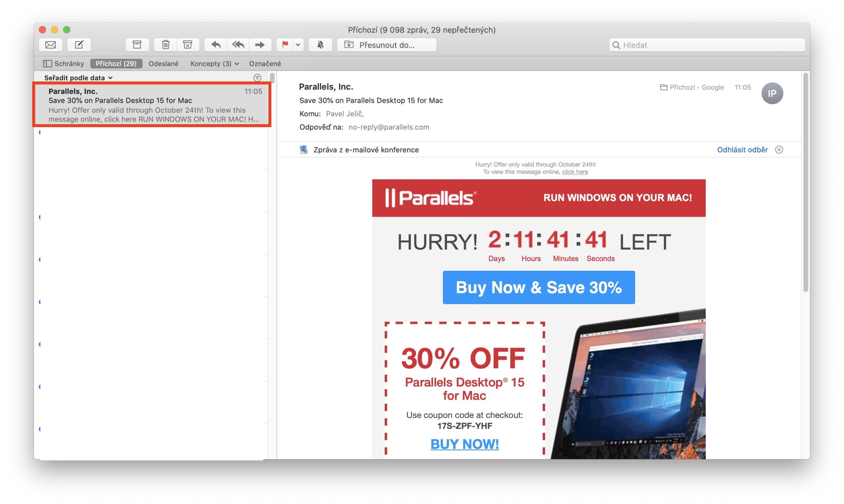Click Buy Now & Save 30% button
This screenshot has height=504, width=844.
point(538,287)
